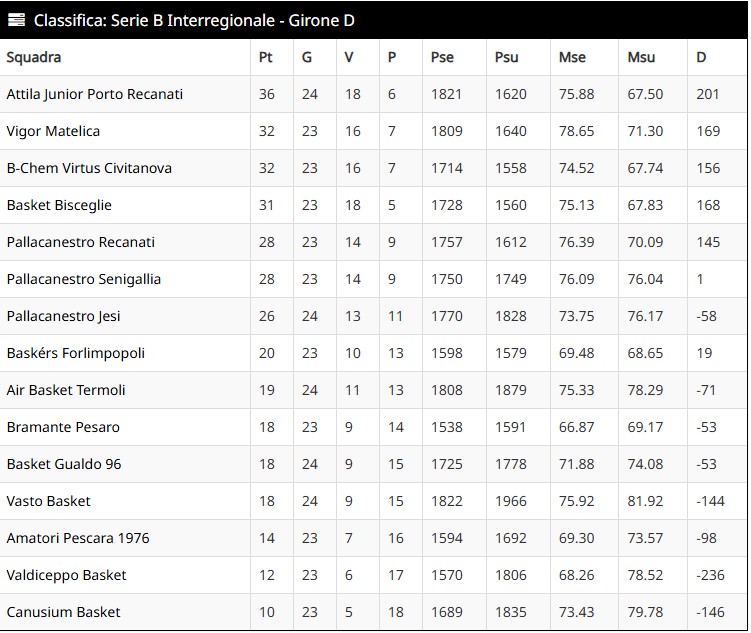The height and width of the screenshot is (633, 751).
Task: Select Vasto Basket in standings
Action: (49, 501)
